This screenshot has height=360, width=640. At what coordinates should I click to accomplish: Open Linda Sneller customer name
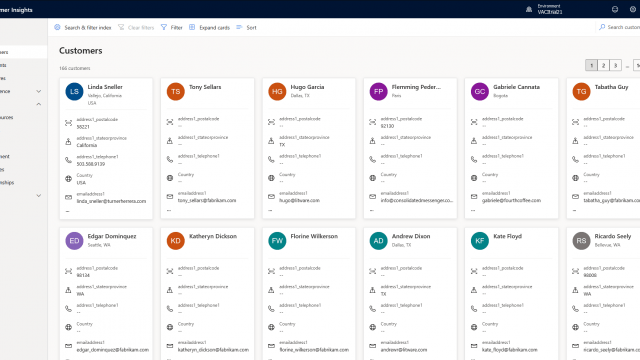[105, 87]
